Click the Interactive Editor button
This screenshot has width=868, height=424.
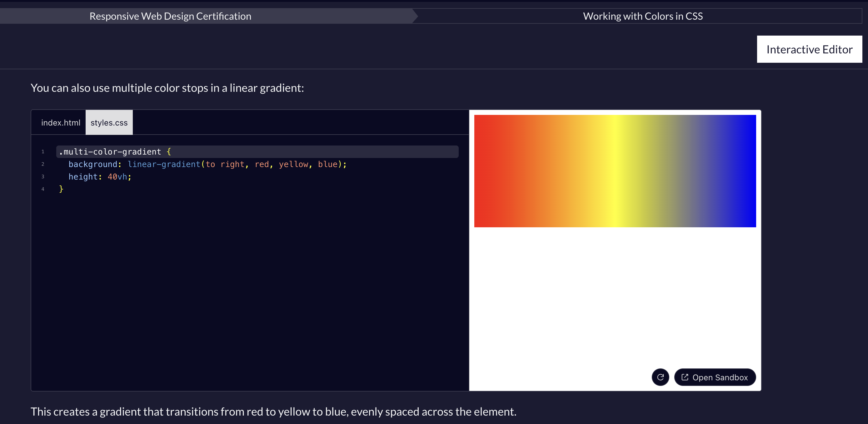pyautogui.click(x=809, y=49)
